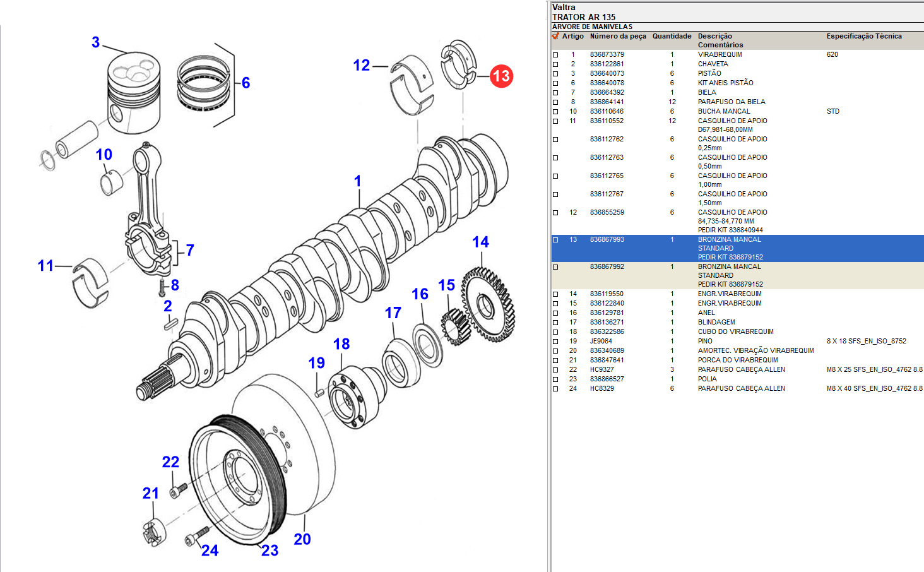Click callout 6 beside the piston rings
This screenshot has height=572, width=924.
coord(246,83)
